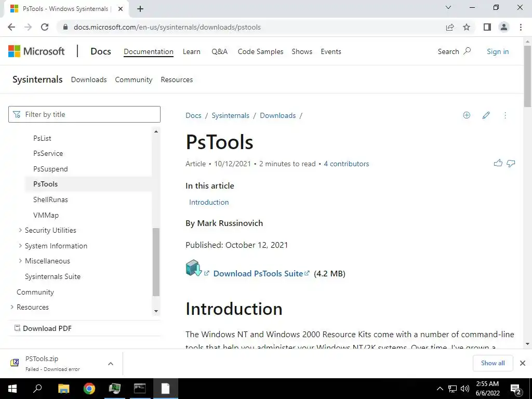Click the taskbar search magnifier

click(x=37, y=389)
